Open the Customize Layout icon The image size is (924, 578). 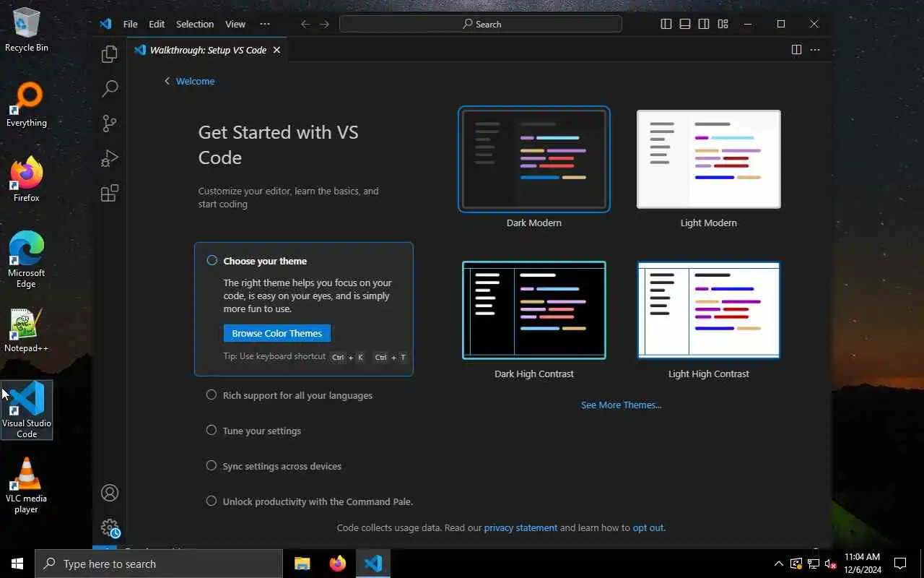(723, 24)
